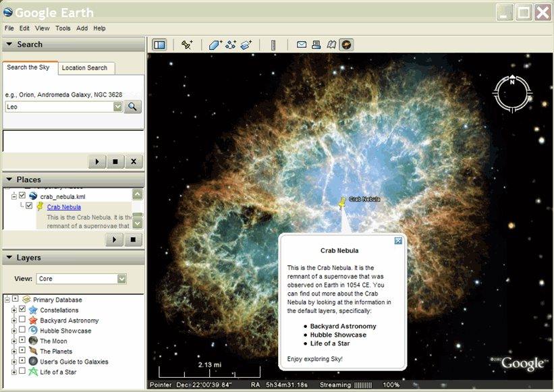Collapse the Primary Database tree

(7, 299)
